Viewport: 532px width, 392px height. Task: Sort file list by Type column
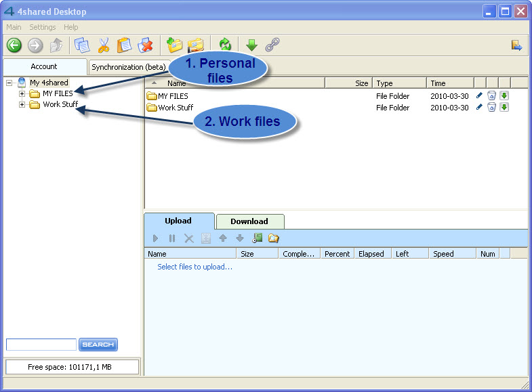pyautogui.click(x=400, y=83)
